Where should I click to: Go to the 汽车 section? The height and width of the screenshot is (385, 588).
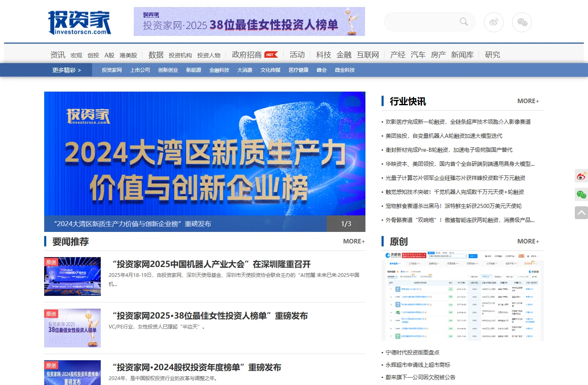click(418, 55)
